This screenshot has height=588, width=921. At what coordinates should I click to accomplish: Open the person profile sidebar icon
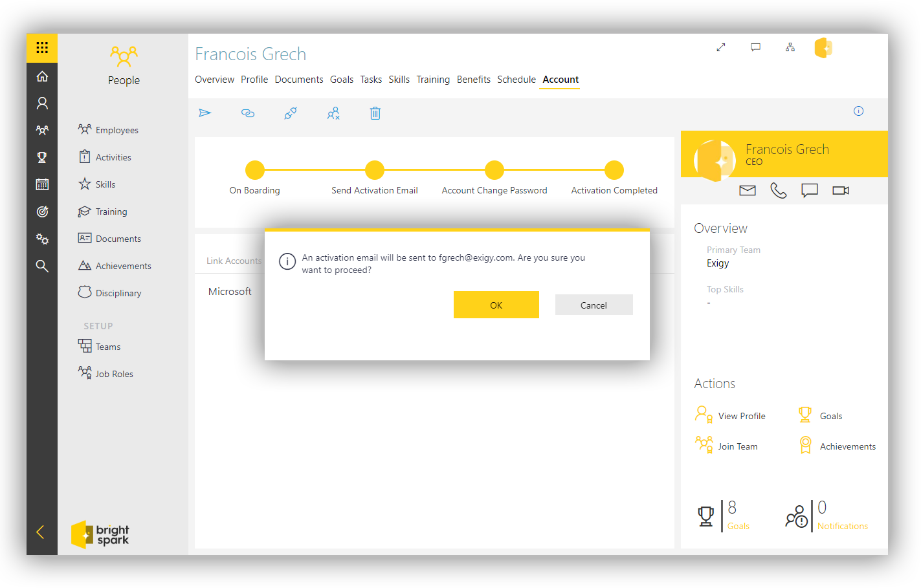tap(42, 103)
